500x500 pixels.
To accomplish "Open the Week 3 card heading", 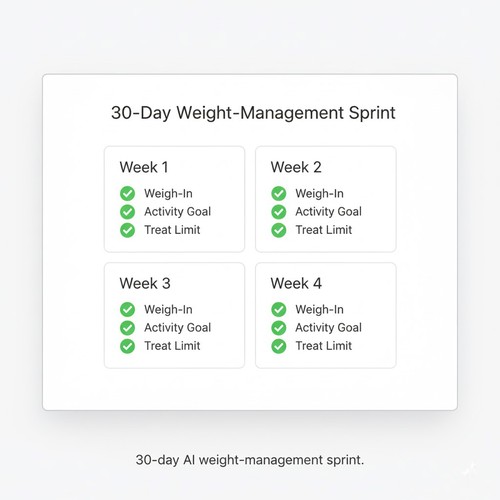I will [x=145, y=283].
